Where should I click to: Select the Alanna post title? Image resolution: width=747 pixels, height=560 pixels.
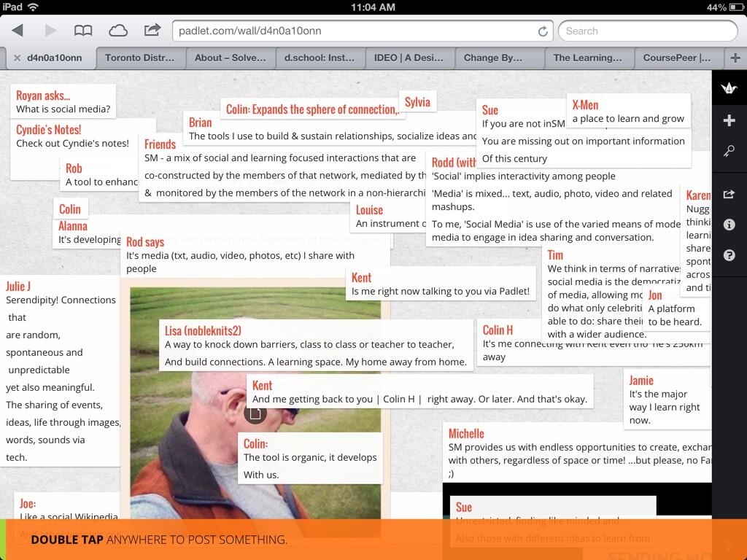tap(73, 226)
